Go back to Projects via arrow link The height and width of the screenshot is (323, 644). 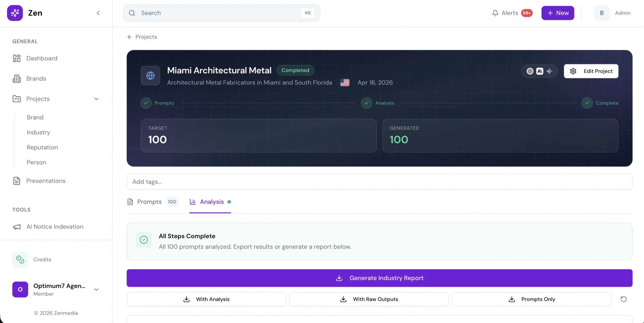coord(142,37)
